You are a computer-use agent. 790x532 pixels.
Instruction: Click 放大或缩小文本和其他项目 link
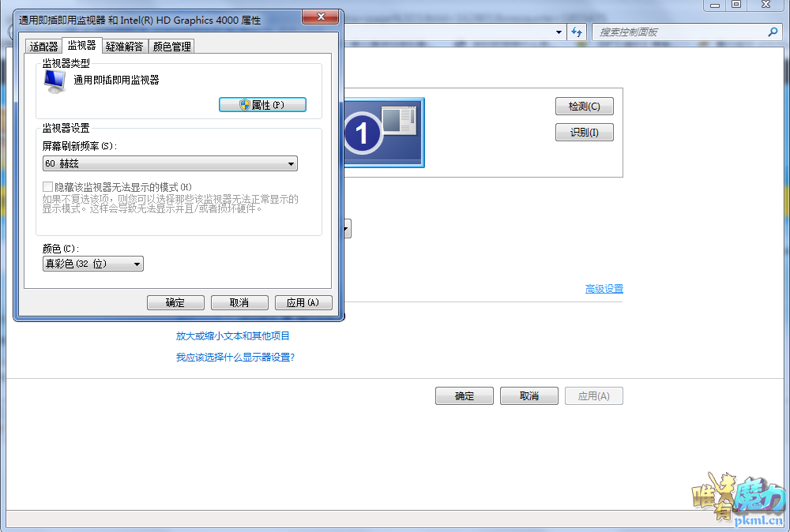tap(233, 336)
